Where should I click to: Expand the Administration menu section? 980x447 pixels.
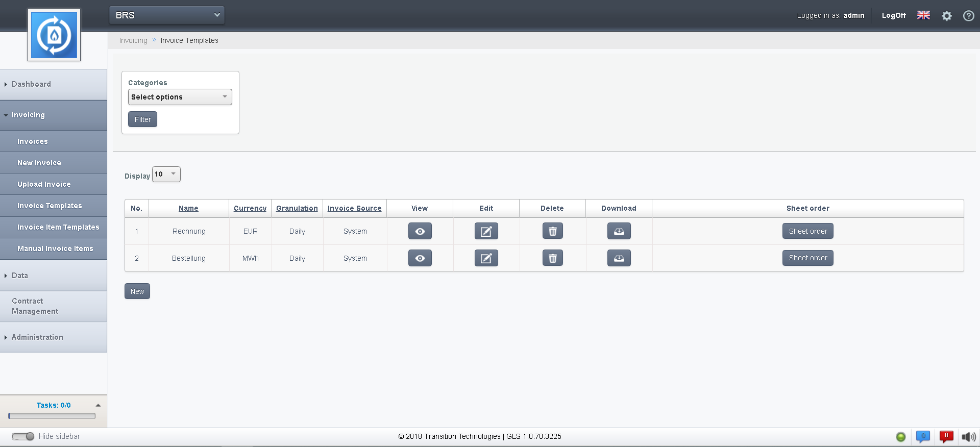37,337
